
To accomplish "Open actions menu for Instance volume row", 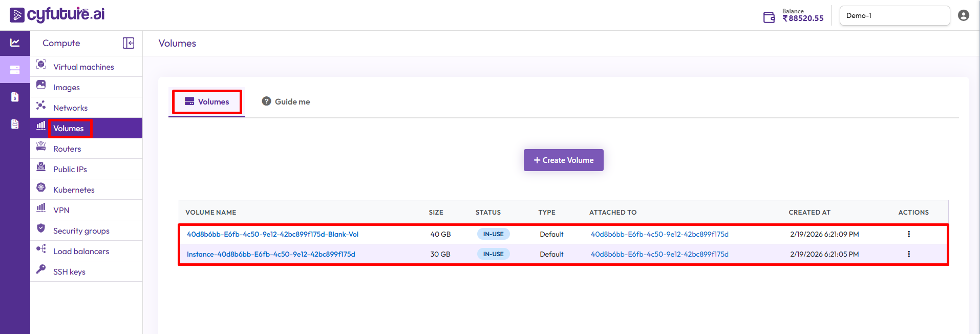I will 909,254.
